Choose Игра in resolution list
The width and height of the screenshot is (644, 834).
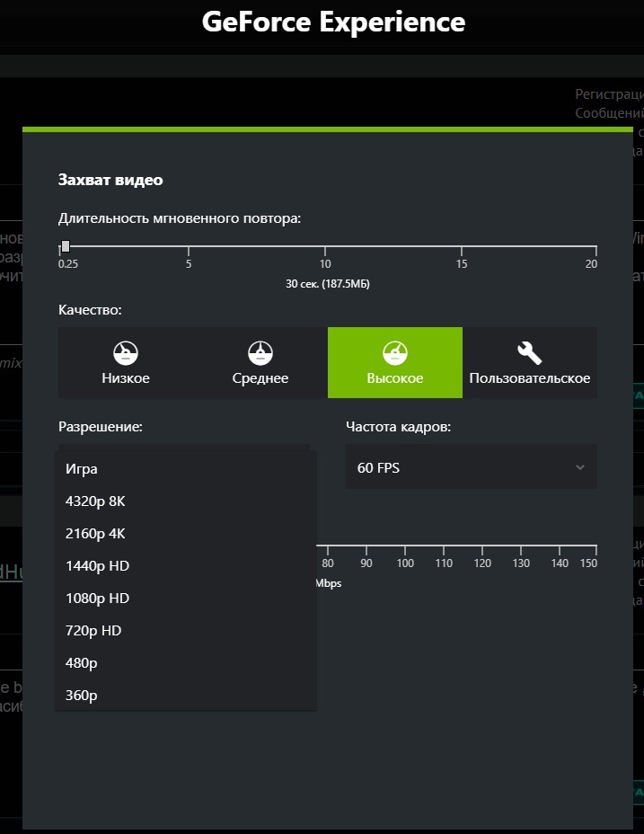tap(186, 469)
